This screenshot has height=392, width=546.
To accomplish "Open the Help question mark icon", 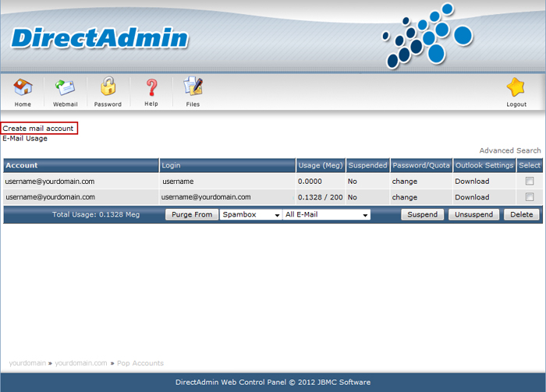I will coord(151,87).
